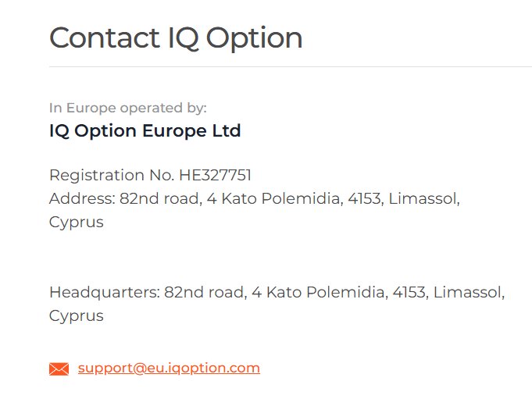Click the divider line under the heading
Image resolution: width=532 pixels, height=406 pixels.
(x=289, y=67)
